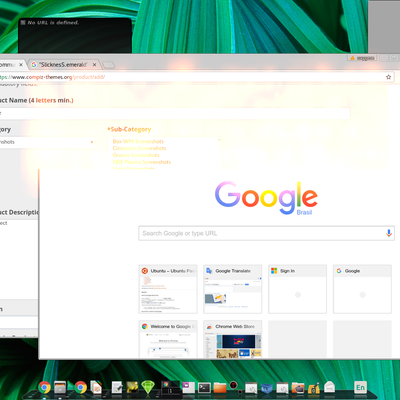Focus the Product Name text field
400x400 pixels.
pyautogui.click(x=175, y=113)
